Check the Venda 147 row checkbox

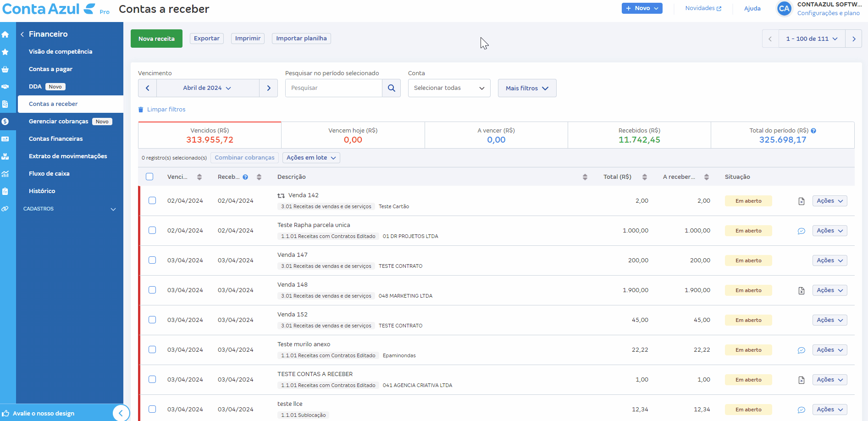point(152,260)
